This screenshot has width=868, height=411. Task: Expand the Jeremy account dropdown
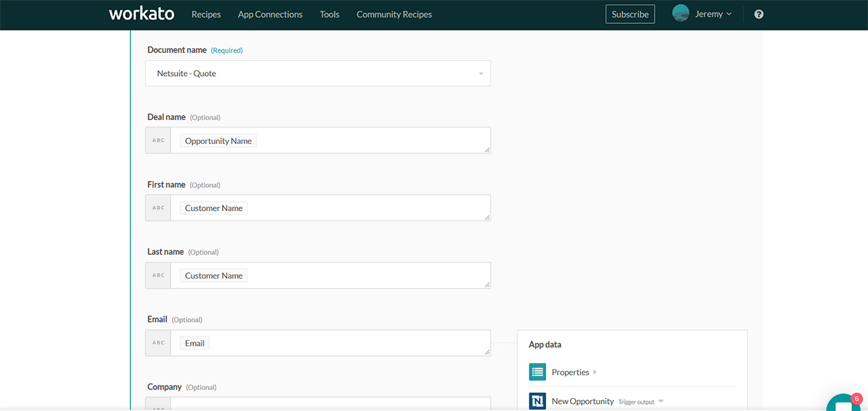(x=714, y=14)
